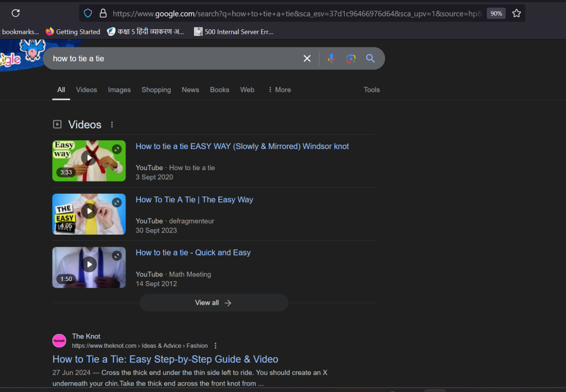Click the URL address bar
Viewport: 566px width, 392px height.
[297, 14]
